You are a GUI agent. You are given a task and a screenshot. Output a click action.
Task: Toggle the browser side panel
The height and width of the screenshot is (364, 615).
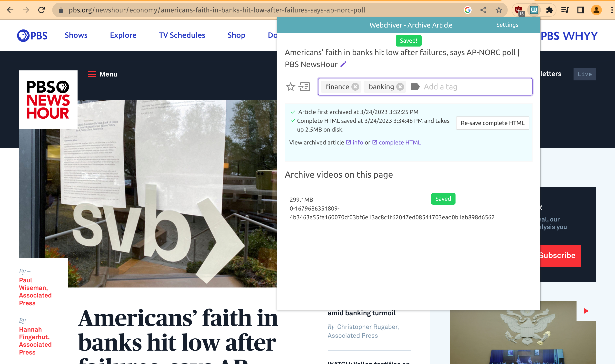point(581,10)
